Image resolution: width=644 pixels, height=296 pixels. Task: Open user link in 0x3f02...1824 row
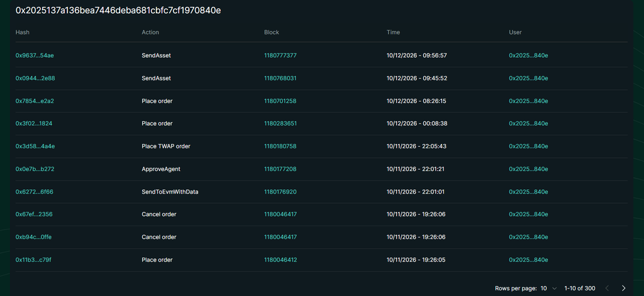pos(528,124)
